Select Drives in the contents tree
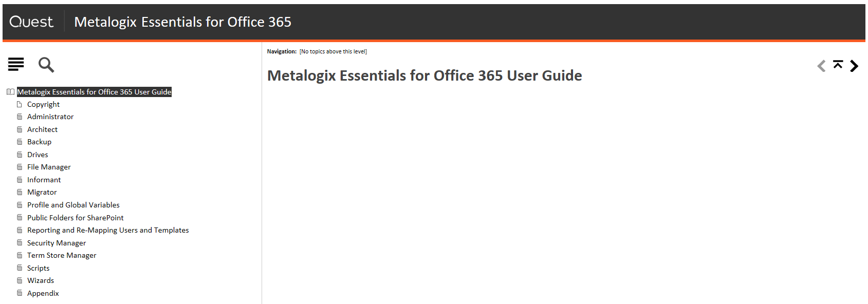Screen dimensions: 868x304 click(x=38, y=155)
